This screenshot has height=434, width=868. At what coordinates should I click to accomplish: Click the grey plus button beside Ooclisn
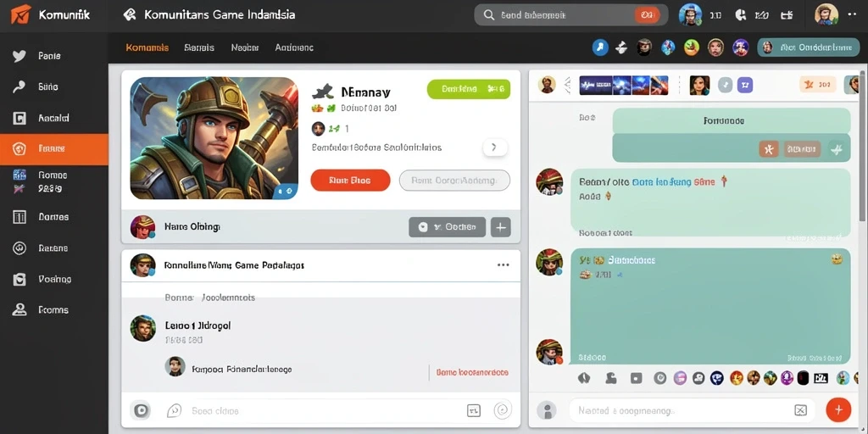pos(500,227)
